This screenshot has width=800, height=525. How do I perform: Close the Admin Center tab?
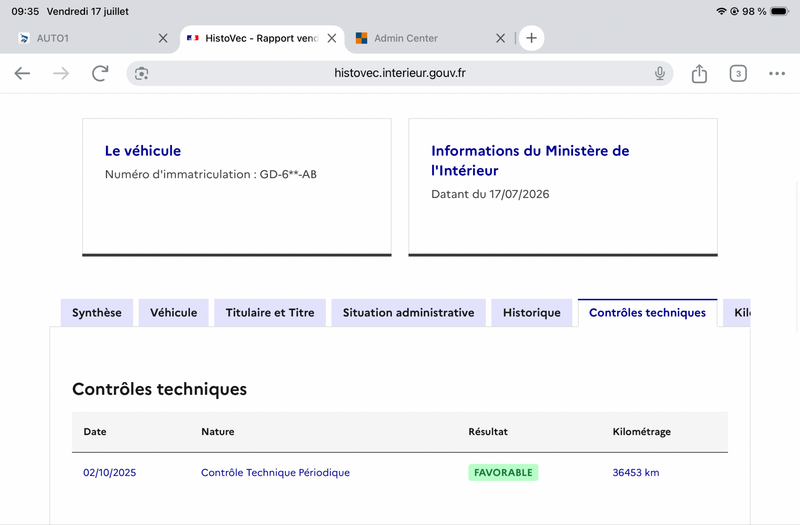coord(501,38)
